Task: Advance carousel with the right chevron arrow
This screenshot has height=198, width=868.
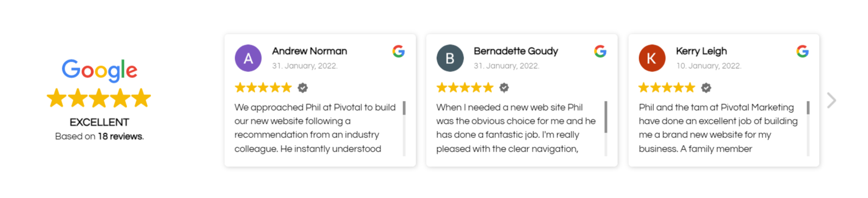Action: click(831, 100)
